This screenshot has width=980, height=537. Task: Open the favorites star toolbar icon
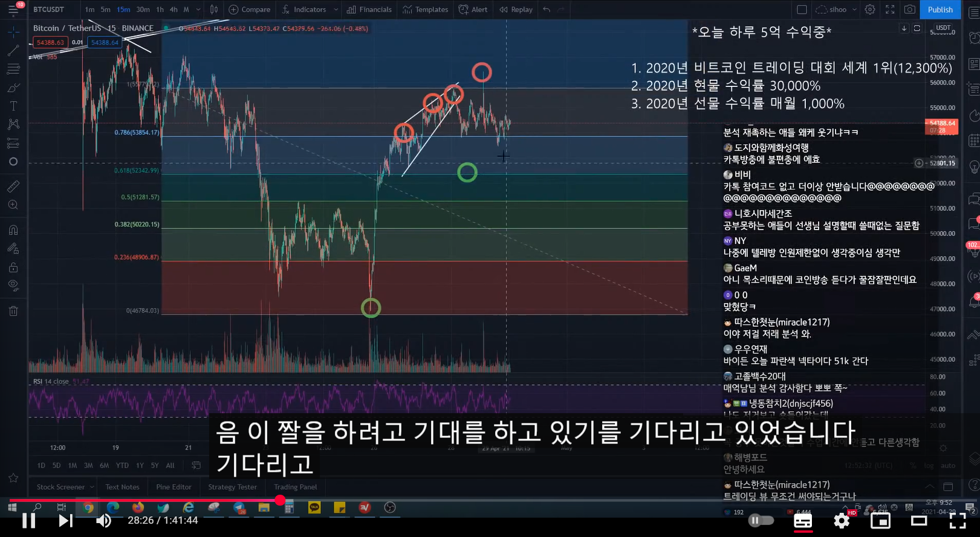click(13, 478)
